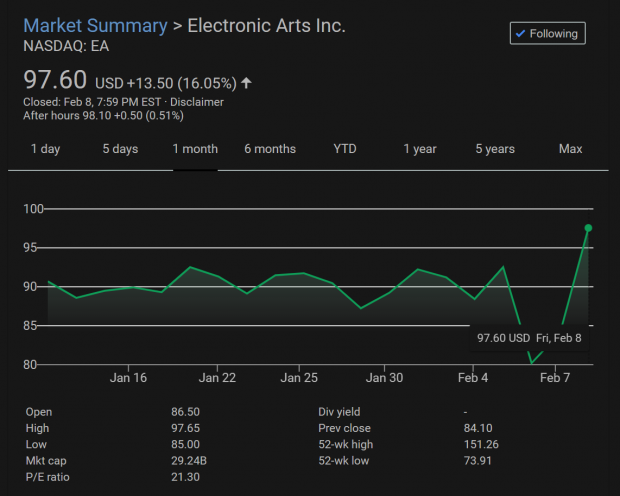
Task: Select the Max range tab
Action: coord(570,149)
